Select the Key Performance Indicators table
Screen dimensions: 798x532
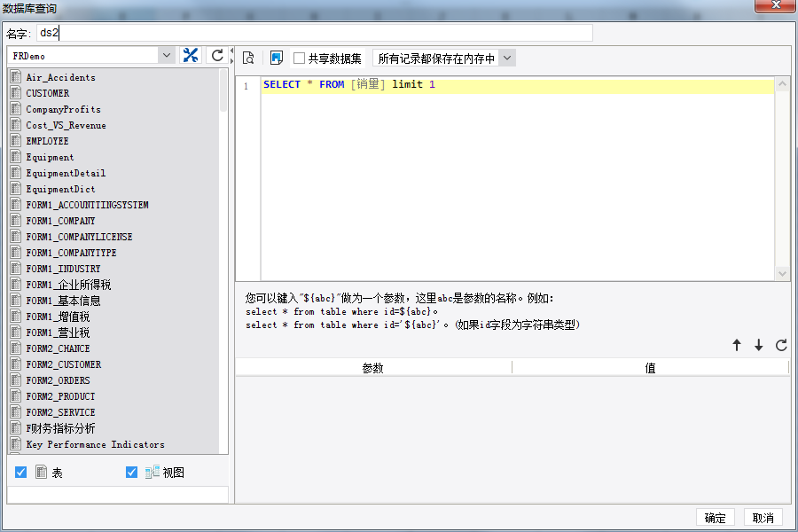coord(96,444)
